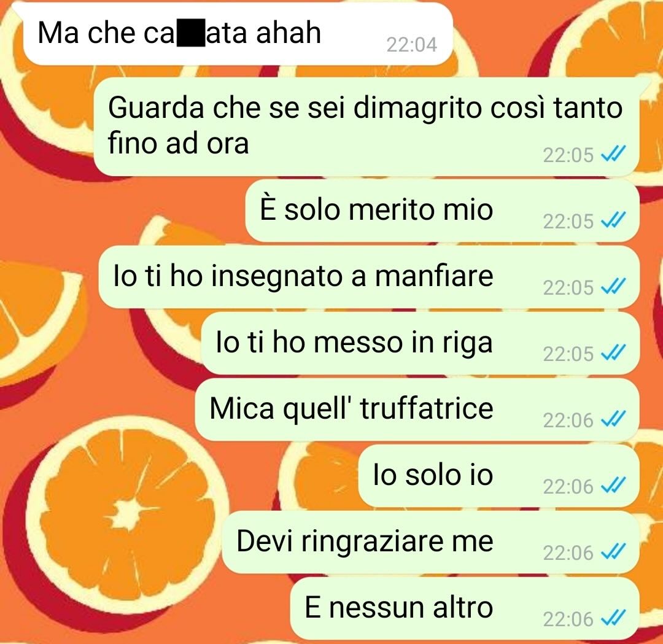Click the black censor box in first message
663x644 pixels.
(x=191, y=32)
